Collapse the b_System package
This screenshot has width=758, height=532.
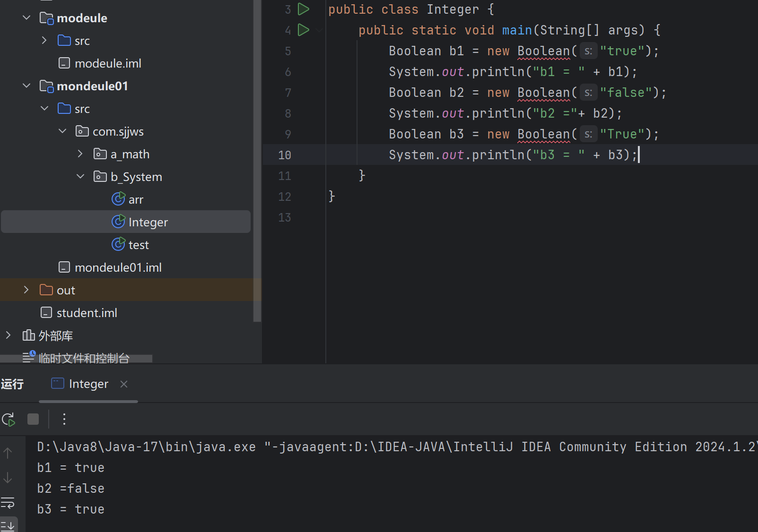(80, 177)
